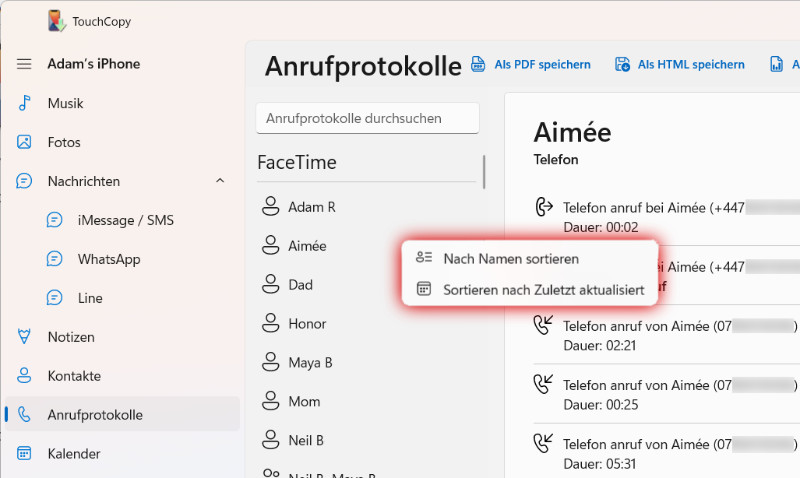The image size is (800, 478).
Task: Click the Notizen sidebar icon
Action: [25, 337]
